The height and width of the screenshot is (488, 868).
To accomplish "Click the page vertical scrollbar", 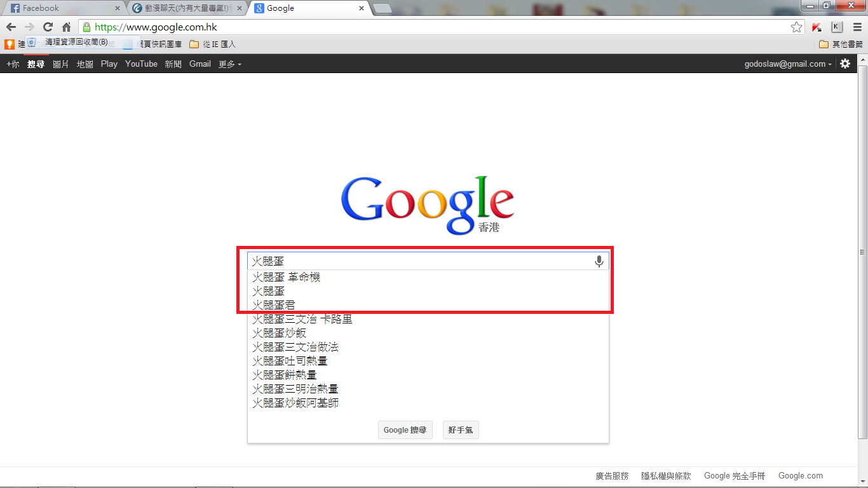I will [862, 251].
